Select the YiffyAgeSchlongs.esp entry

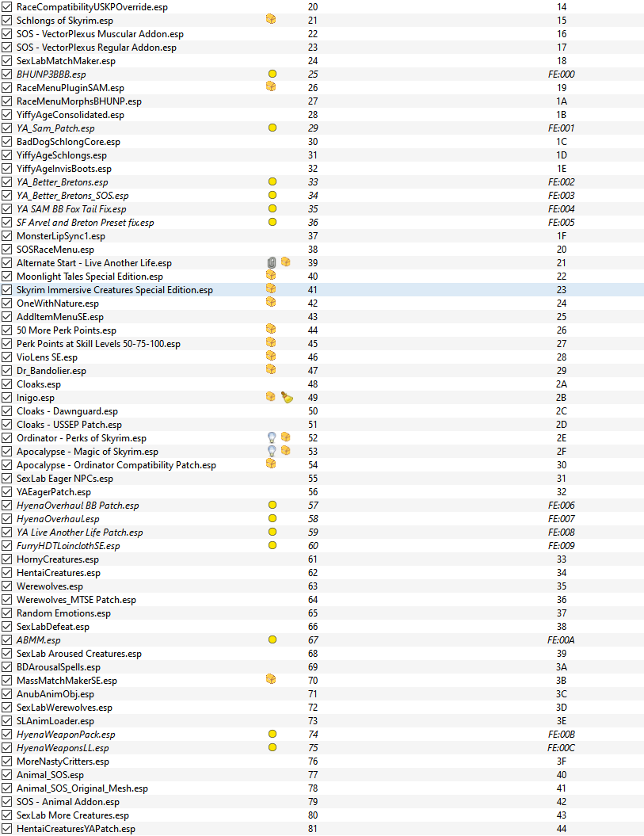click(x=62, y=155)
